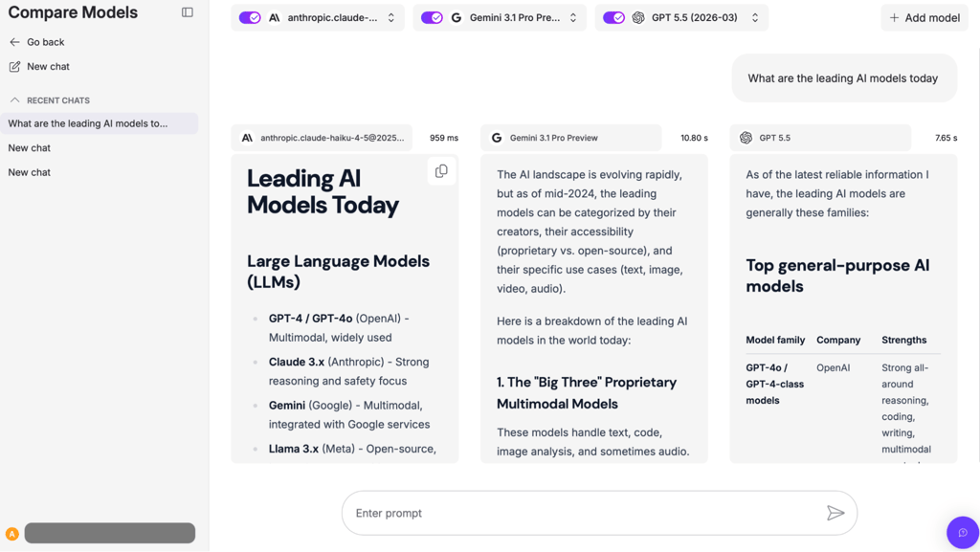The image size is (980, 552).
Task: Collapse the Recent Chats section chevron
Action: coord(15,99)
